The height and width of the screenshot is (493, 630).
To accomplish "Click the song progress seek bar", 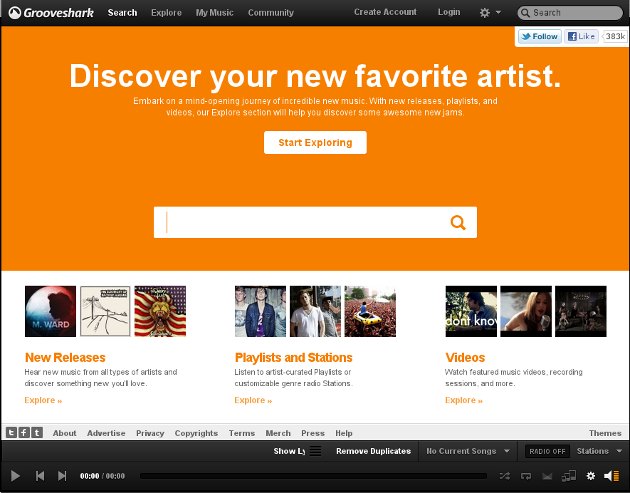I will (x=313, y=476).
